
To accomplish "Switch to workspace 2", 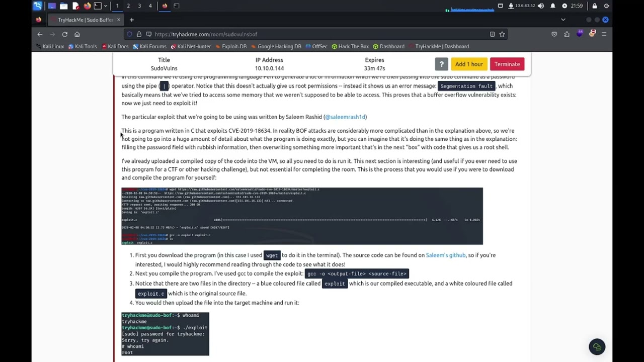I will point(128,6).
